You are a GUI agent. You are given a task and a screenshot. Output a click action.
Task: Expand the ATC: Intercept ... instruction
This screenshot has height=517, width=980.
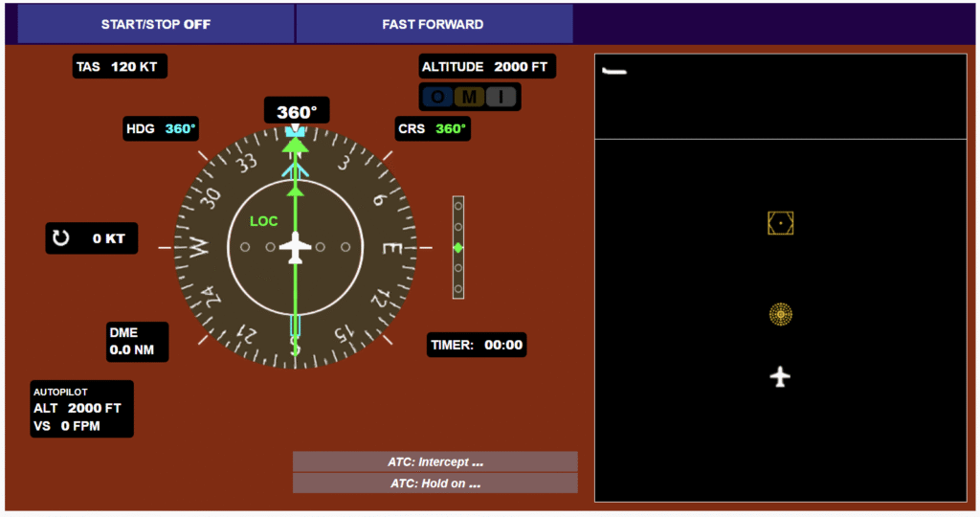(x=434, y=461)
